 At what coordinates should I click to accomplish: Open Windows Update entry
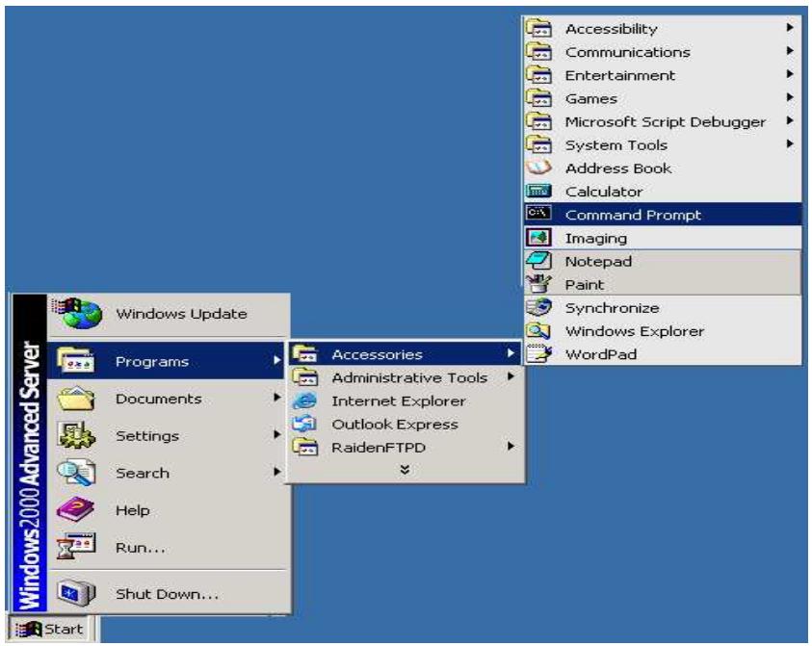tap(167, 314)
